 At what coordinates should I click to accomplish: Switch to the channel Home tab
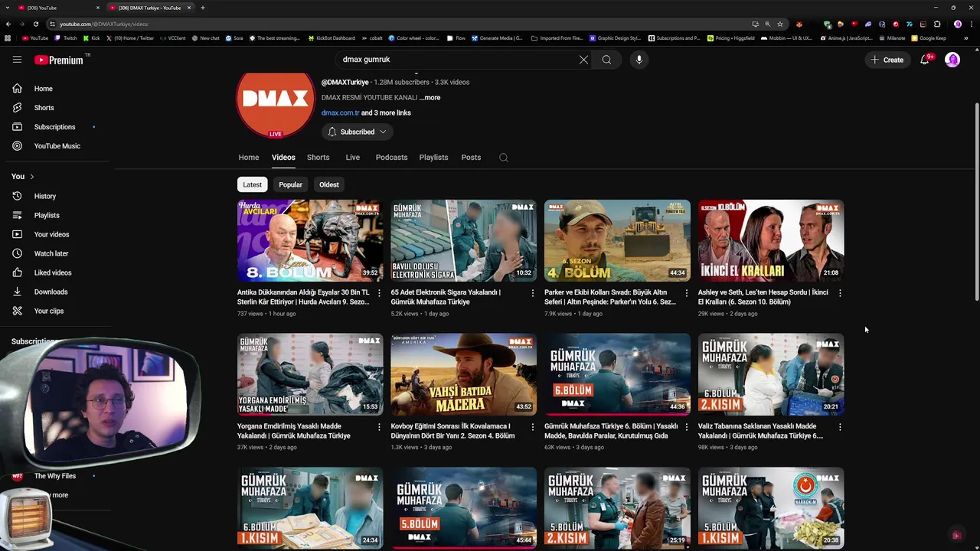click(x=249, y=158)
